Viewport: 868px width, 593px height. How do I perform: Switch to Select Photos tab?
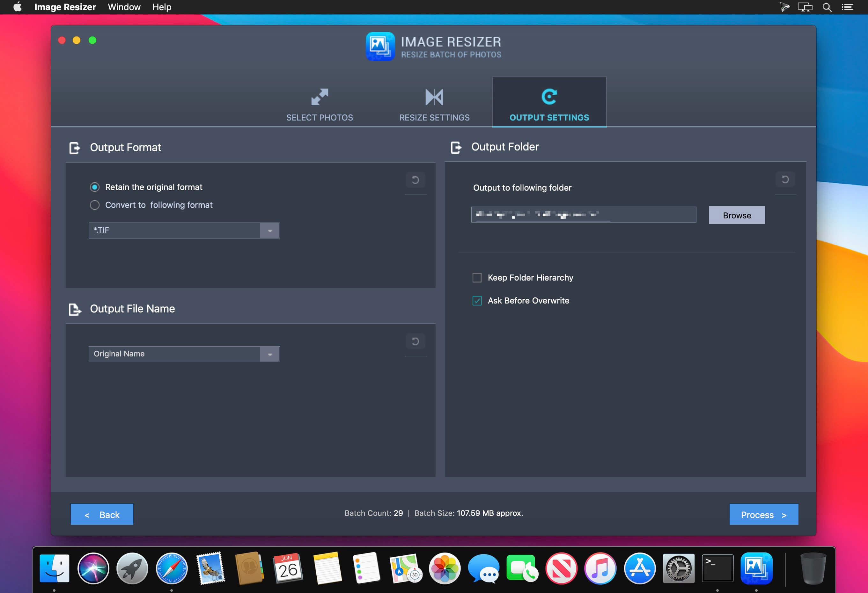tap(320, 105)
